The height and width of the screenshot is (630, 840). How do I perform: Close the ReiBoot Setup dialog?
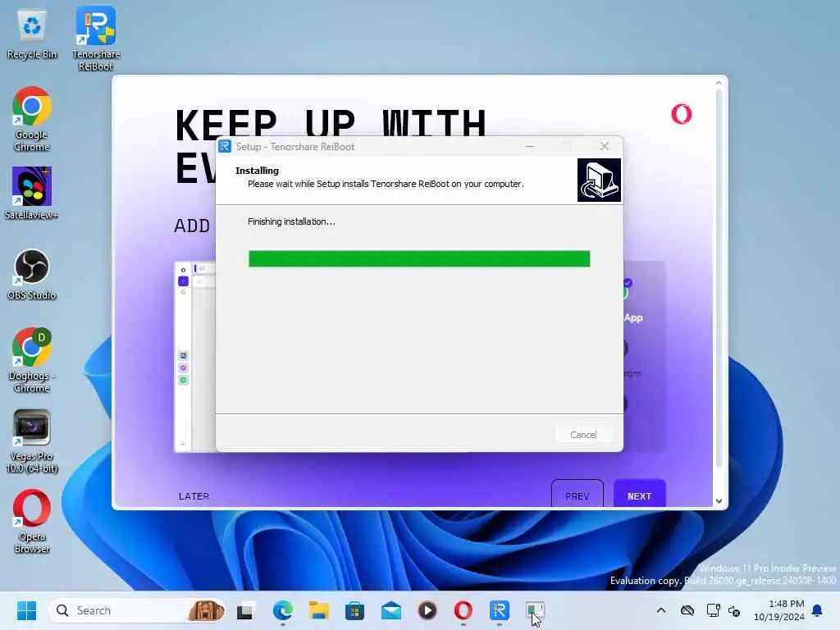click(605, 146)
